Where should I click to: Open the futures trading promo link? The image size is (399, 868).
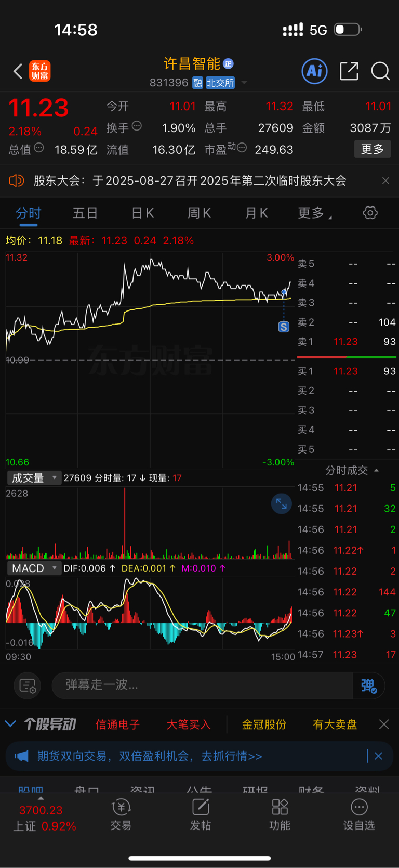click(x=150, y=756)
